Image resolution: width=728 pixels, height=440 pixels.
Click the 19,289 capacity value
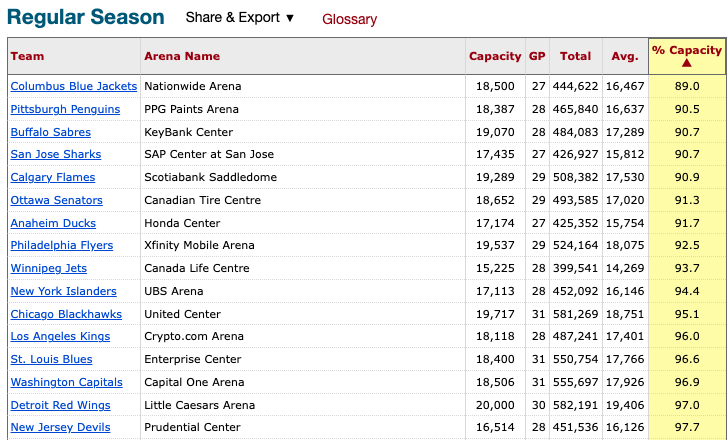click(x=495, y=177)
